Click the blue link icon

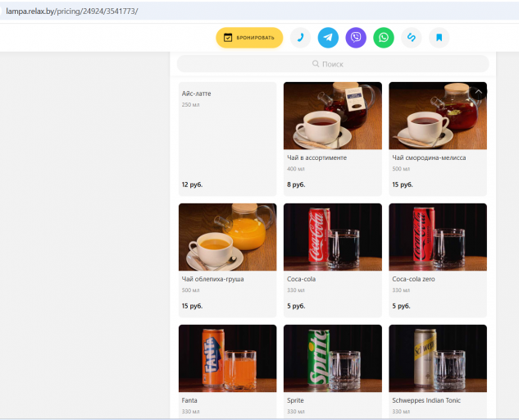tap(412, 38)
